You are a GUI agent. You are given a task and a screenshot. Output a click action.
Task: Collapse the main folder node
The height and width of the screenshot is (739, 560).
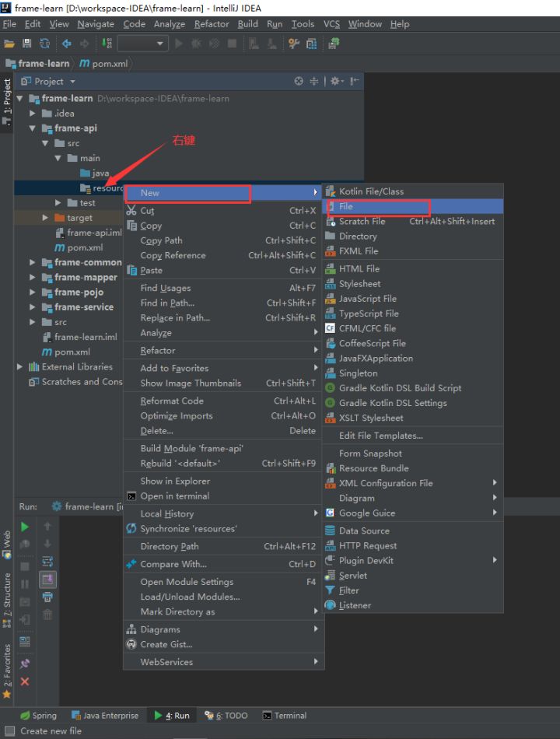tap(58, 158)
